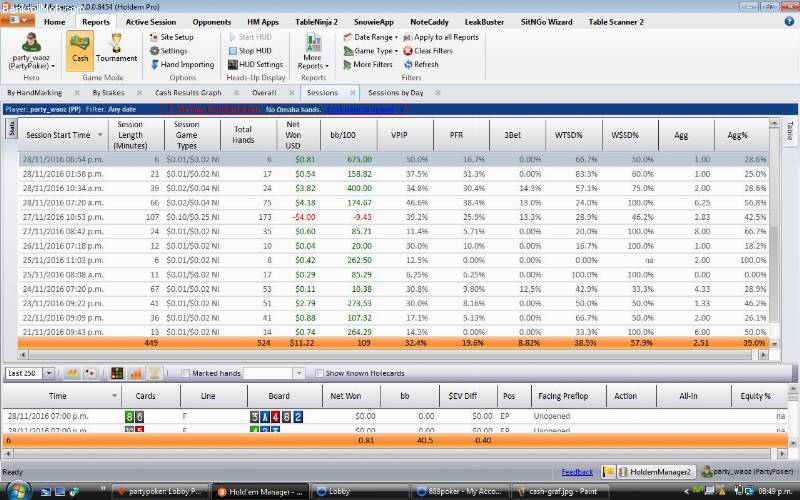Open the SitNGo Wizard tab
Image resolution: width=800 pixels, height=500 pixels.
[546, 22]
